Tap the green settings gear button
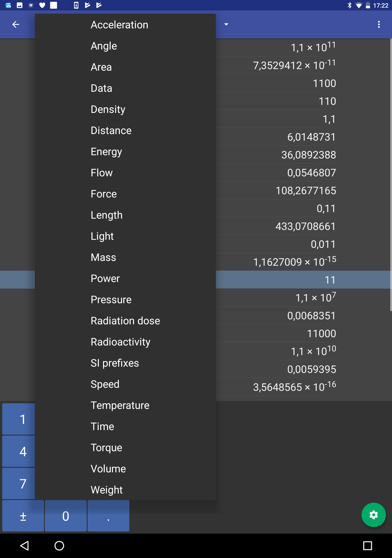The image size is (392, 558). click(x=373, y=515)
